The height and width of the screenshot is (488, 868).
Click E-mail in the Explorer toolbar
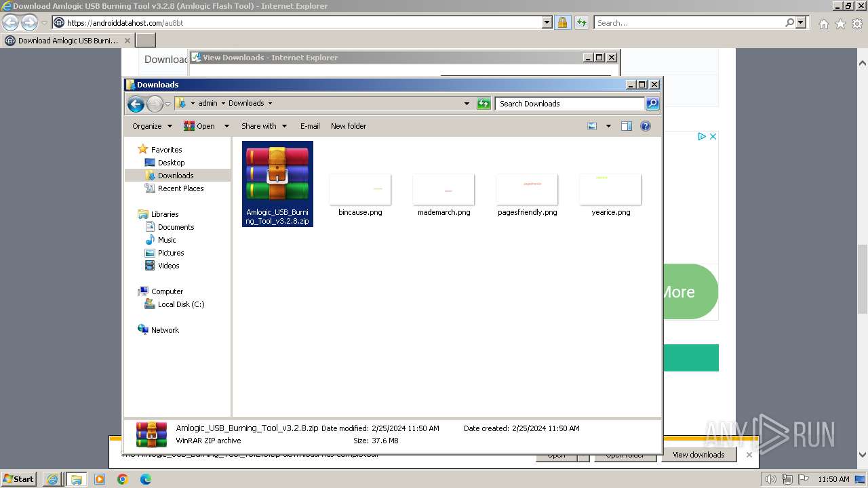coord(310,126)
